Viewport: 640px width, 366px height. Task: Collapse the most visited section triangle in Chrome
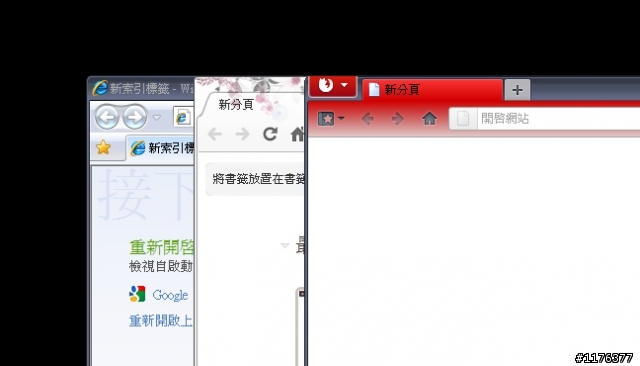(284, 245)
